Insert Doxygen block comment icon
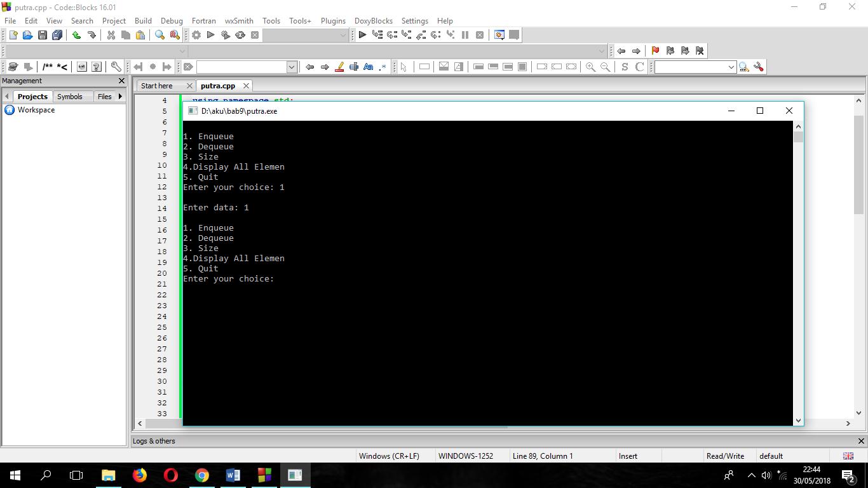868x488 pixels. (48, 67)
